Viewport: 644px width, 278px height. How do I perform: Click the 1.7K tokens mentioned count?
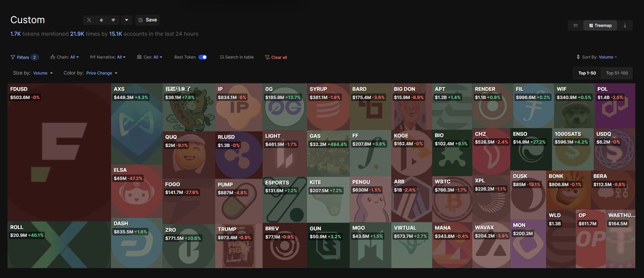tap(15, 34)
